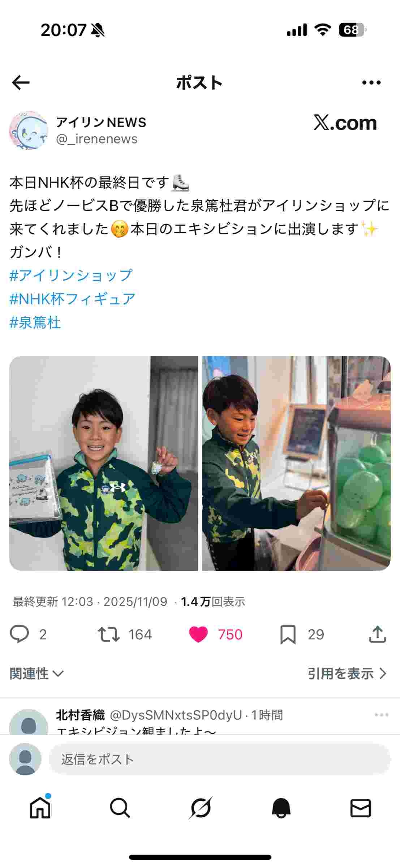Open direct messages envelope tab
The image size is (400, 868).
[361, 808]
